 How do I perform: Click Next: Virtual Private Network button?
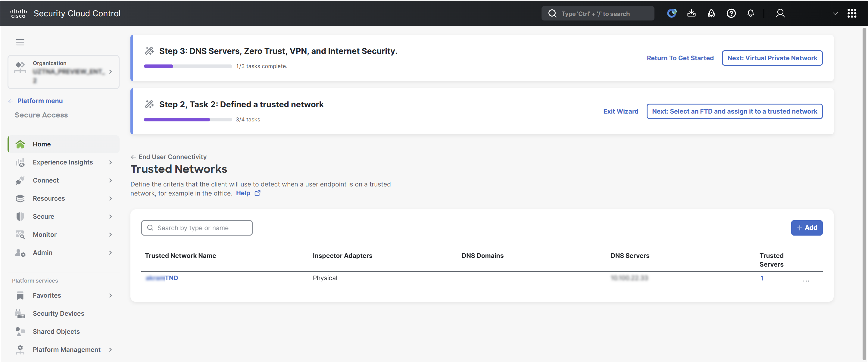click(772, 58)
